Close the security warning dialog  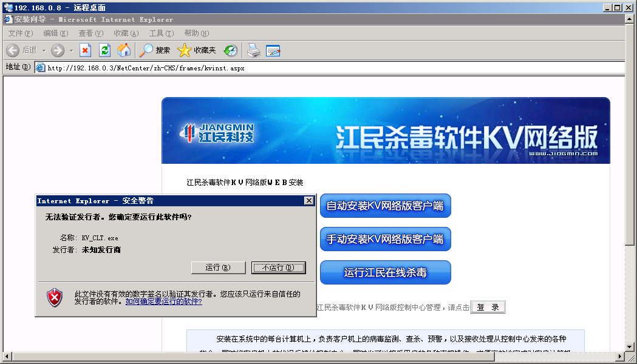[x=309, y=200]
